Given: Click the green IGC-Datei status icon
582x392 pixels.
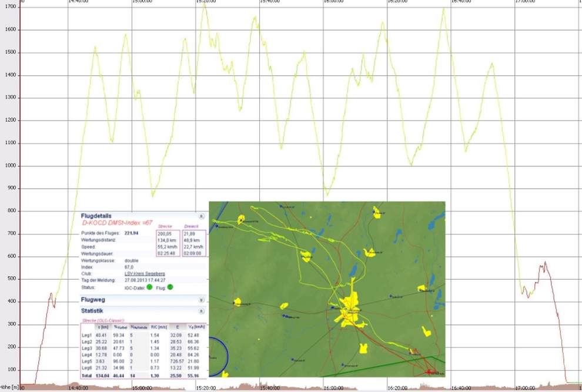Looking at the screenshot, I should coord(149,287).
